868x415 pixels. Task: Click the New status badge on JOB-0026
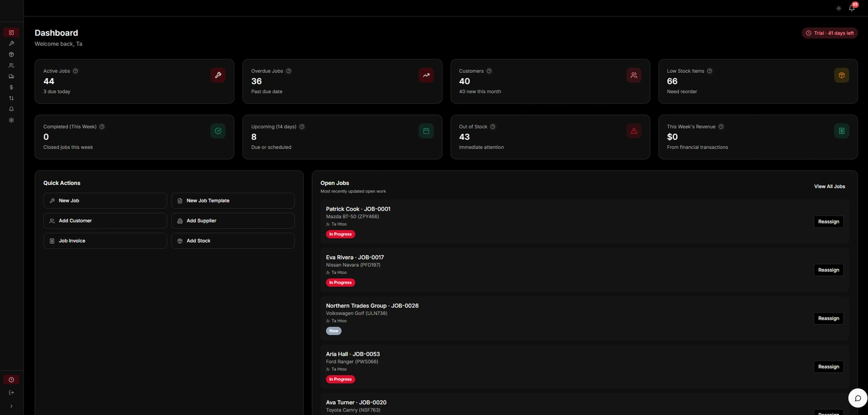click(x=334, y=331)
